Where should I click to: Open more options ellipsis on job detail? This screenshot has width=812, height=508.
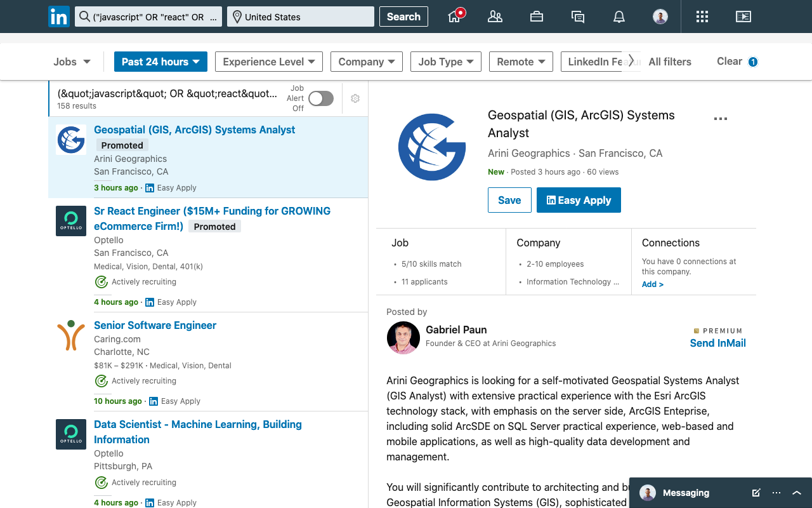click(x=720, y=119)
